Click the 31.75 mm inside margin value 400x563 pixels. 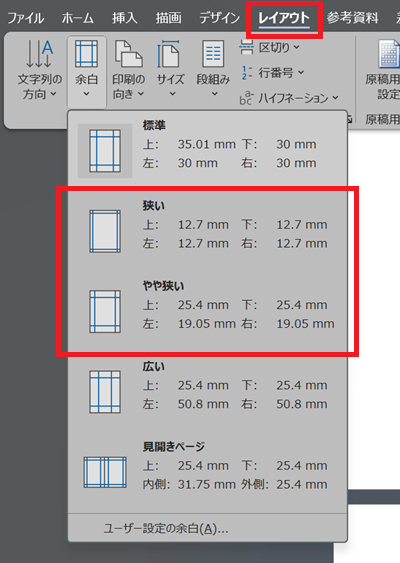tap(207, 484)
